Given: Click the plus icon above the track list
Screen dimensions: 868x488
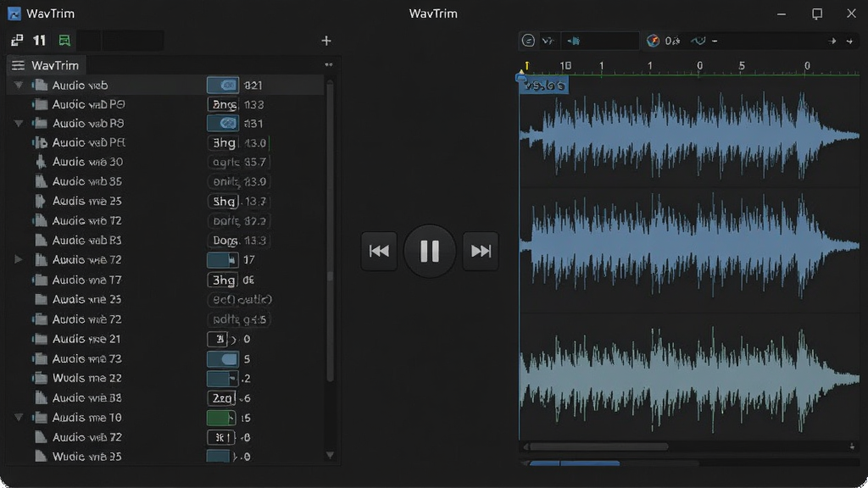Looking at the screenshot, I should click(x=326, y=41).
